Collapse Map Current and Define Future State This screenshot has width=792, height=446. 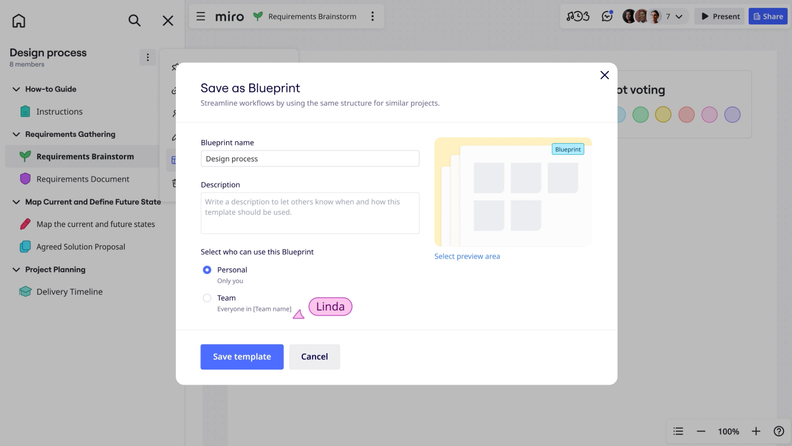16,202
